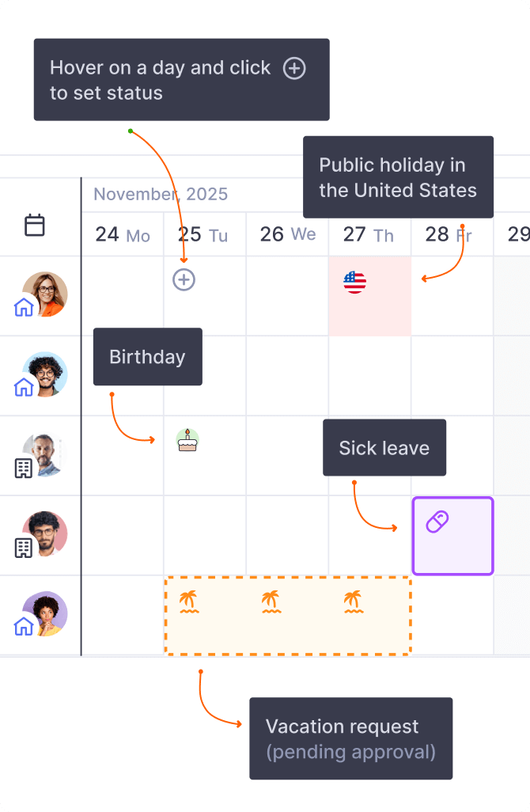
Task: Click the sick leave pill icon
Action: click(x=437, y=522)
